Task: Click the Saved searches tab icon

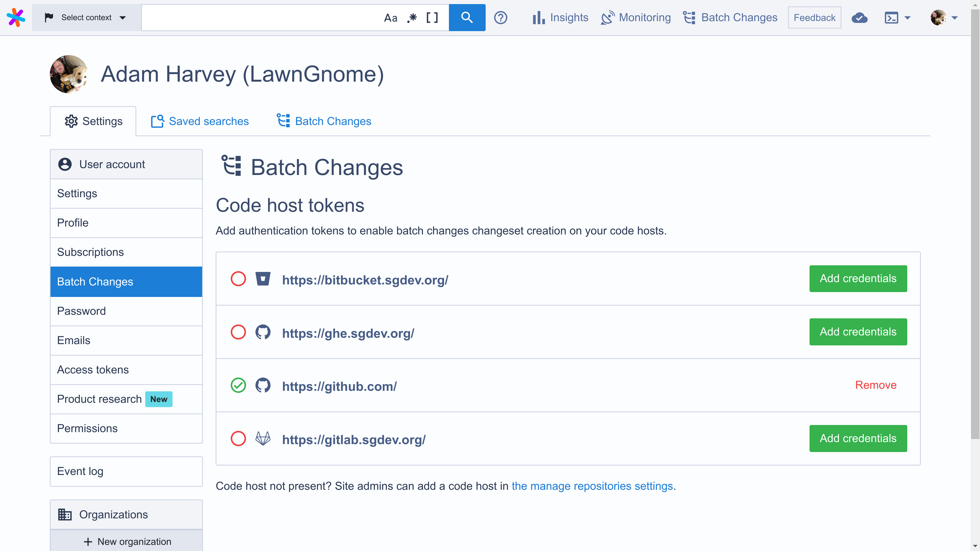Action: (157, 121)
